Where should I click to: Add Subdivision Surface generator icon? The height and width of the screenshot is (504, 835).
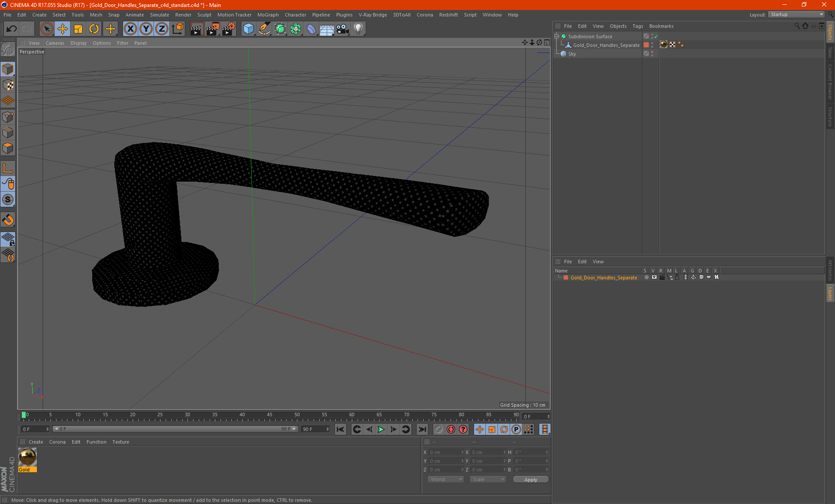(x=280, y=29)
